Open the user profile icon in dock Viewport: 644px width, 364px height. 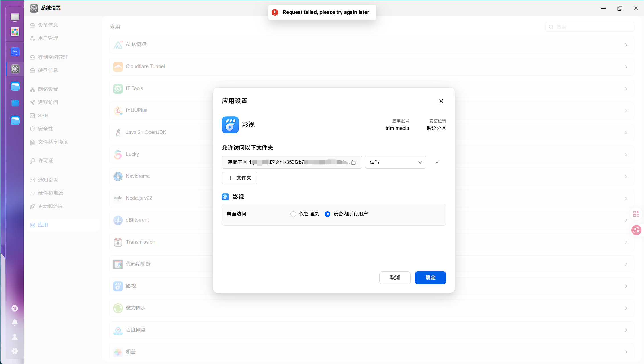15,337
